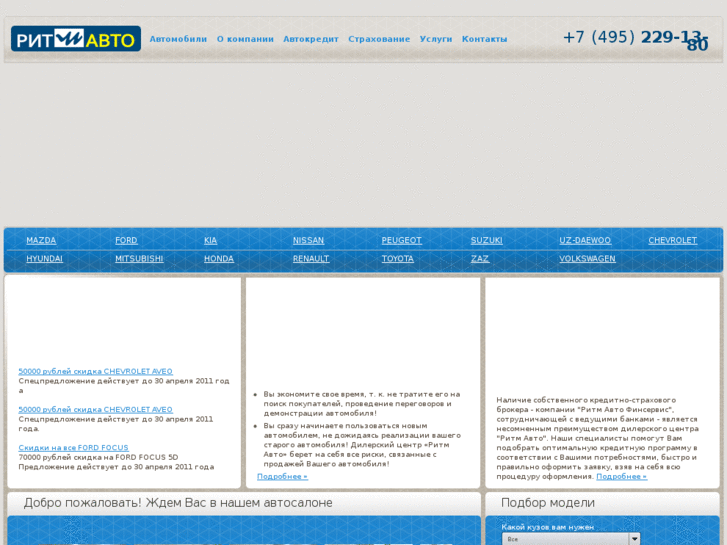Open the Автомобили menu

tap(178, 39)
